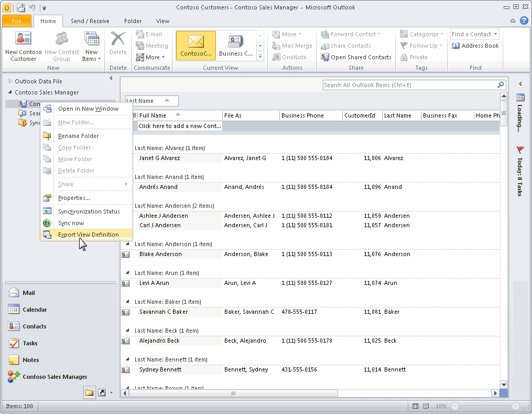Viewport: 532px width, 414px height.
Task: Create a New Contoso Customer
Action: [23, 46]
